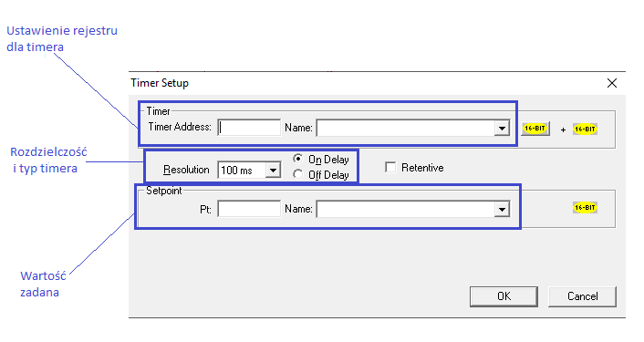Click the Timer Setup title text

pyautogui.click(x=160, y=83)
